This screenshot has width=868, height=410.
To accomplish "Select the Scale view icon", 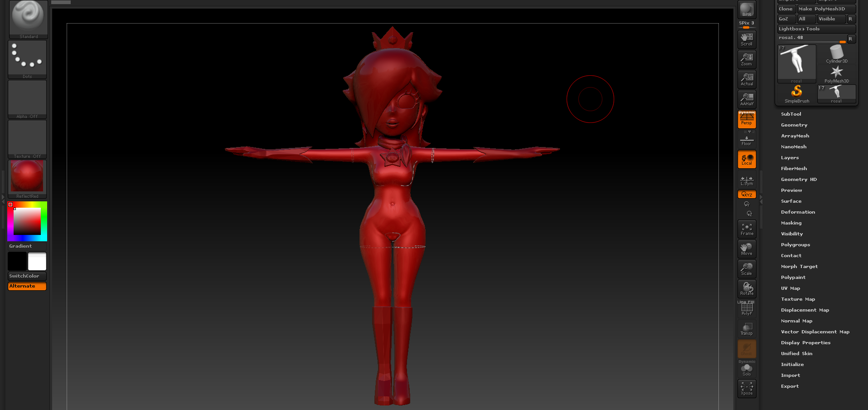I will tap(747, 269).
